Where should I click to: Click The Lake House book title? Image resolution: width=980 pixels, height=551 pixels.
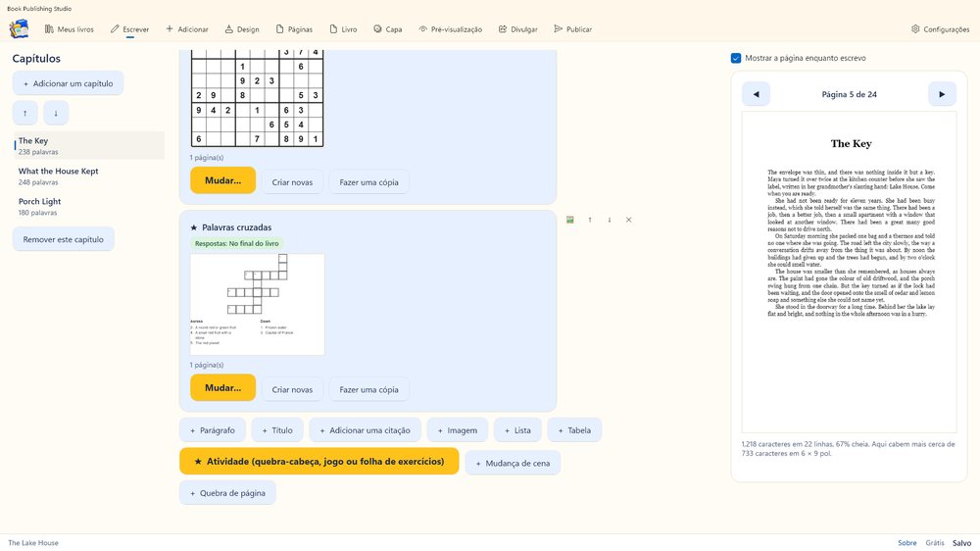(33, 543)
